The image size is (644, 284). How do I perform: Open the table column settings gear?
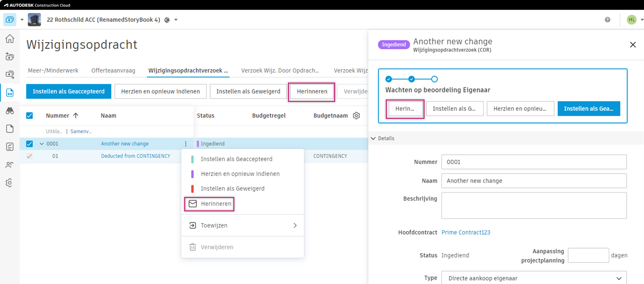(x=356, y=115)
